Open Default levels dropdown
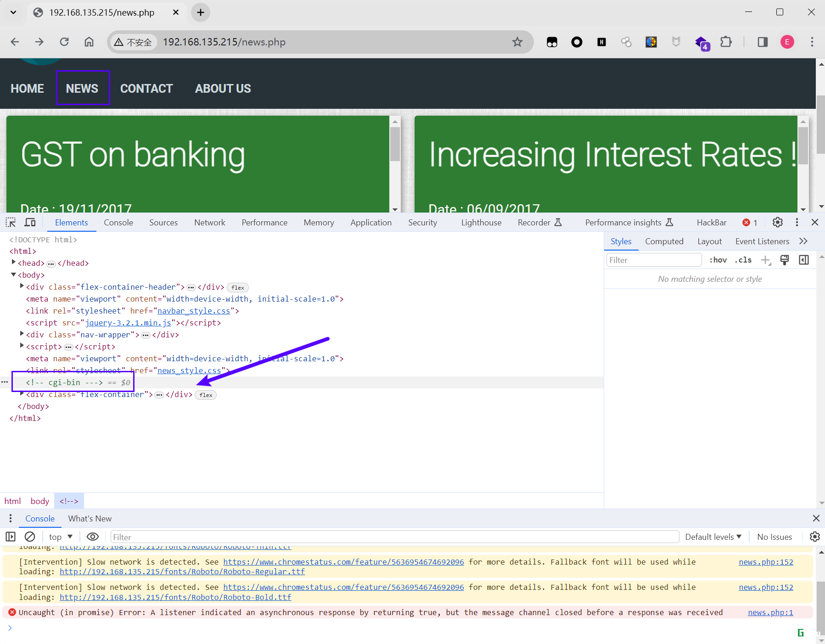Screen dimensions: 825x644 click(713, 537)
